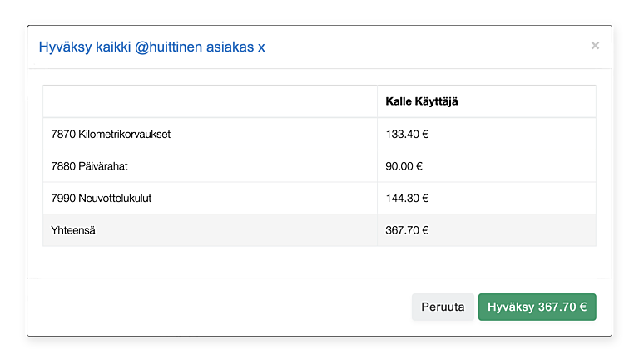Select the 7870 Kilometrikorvaukset row label

coord(111,134)
